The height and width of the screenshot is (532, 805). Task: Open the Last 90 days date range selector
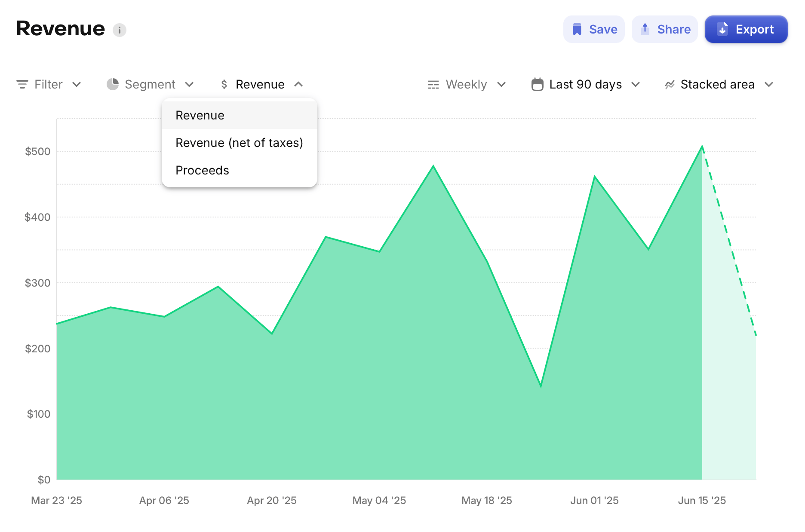[585, 84]
